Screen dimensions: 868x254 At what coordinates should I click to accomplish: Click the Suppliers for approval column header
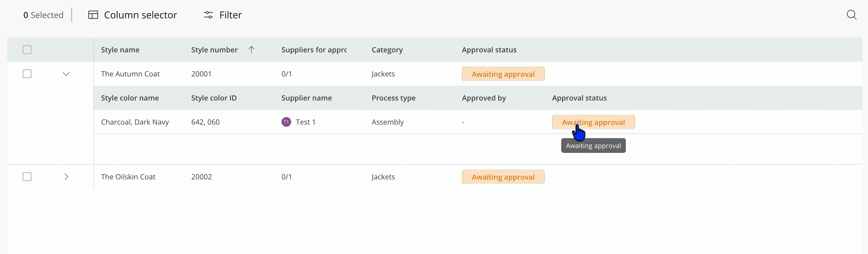point(313,50)
